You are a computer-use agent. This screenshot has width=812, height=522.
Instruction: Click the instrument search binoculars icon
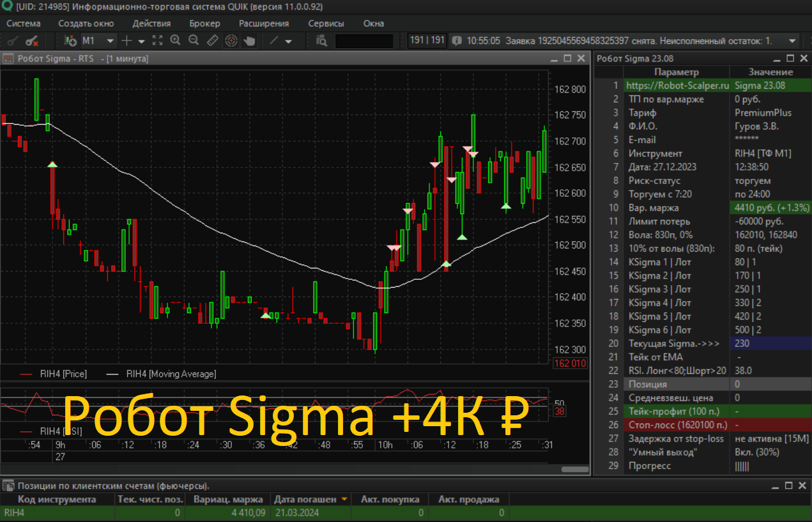point(321,40)
